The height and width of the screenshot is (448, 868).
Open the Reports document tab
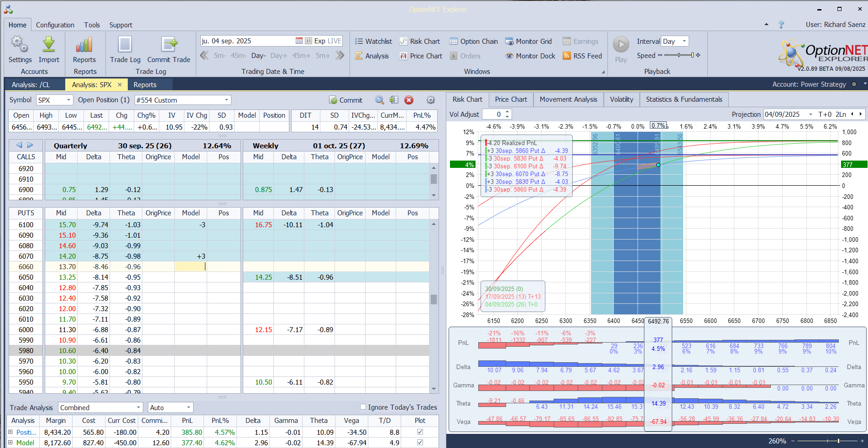[x=145, y=85]
